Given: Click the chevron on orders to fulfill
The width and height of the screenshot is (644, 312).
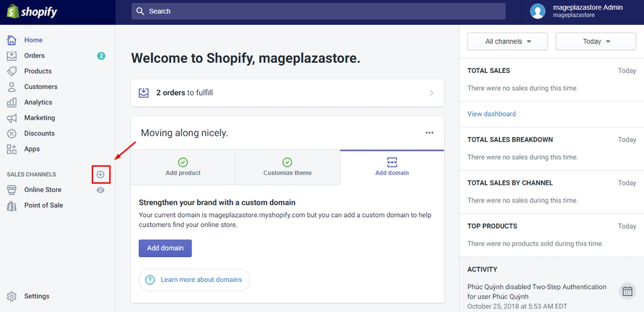Looking at the screenshot, I should click(x=431, y=93).
